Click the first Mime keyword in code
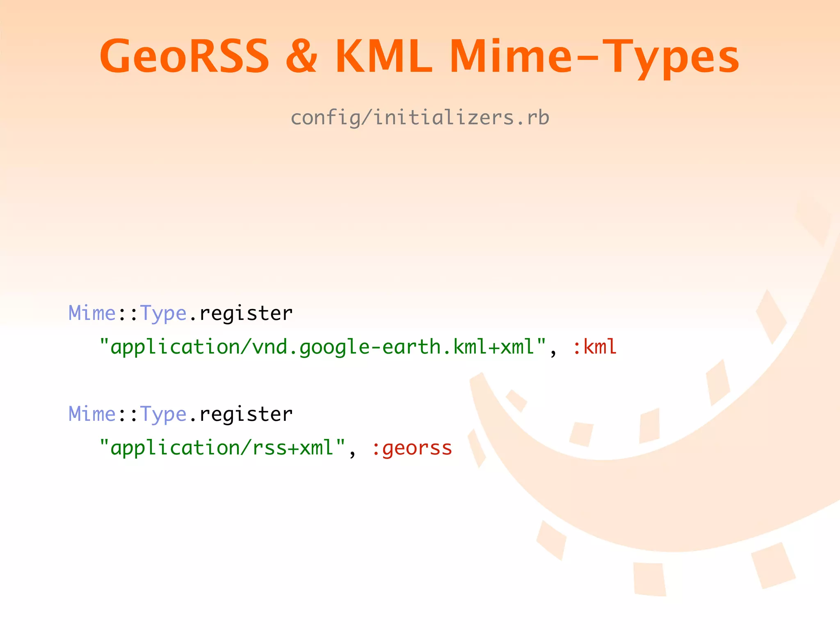The width and height of the screenshot is (840, 630). [x=92, y=313]
